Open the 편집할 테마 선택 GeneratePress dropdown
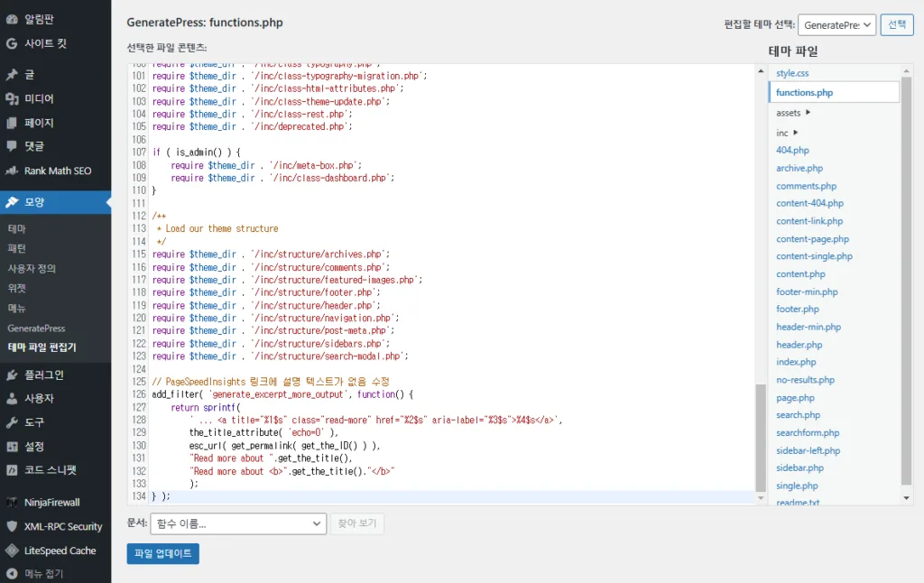Screen dimensions: 924x583 point(836,25)
